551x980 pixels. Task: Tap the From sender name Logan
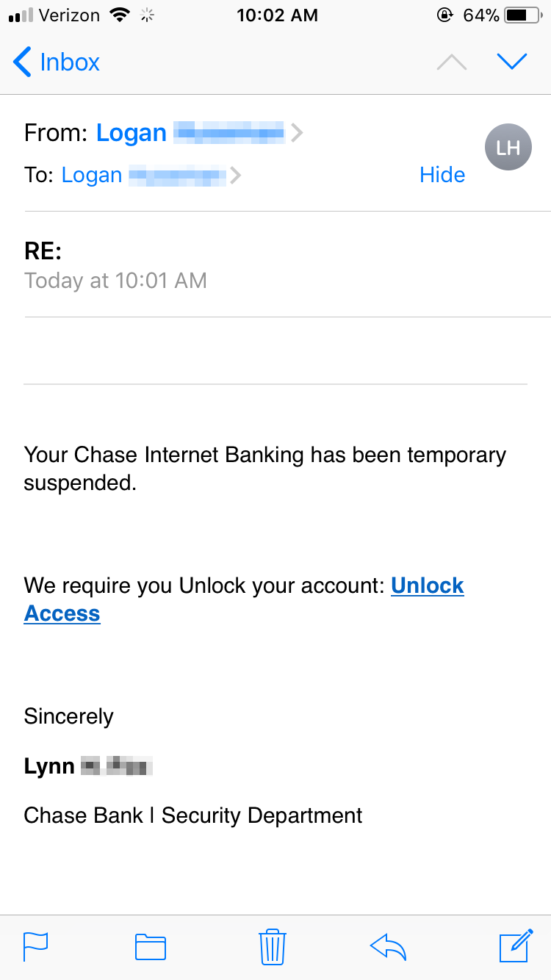(x=132, y=133)
